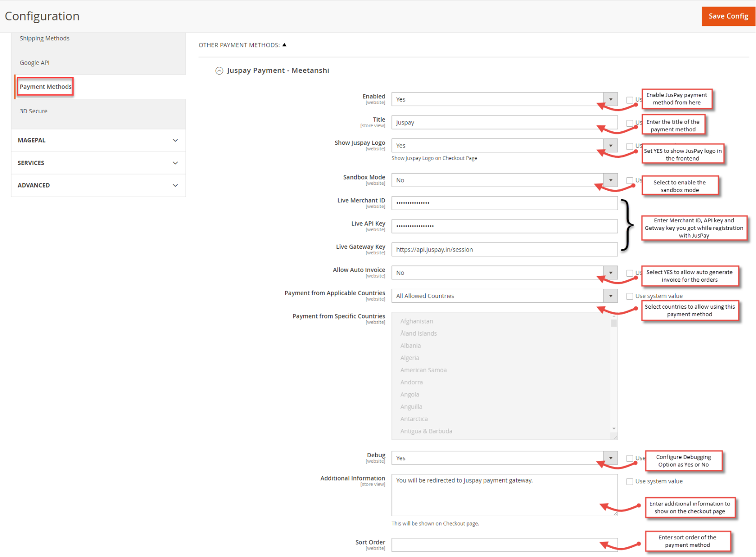Viewport: 756px width, 557px height.
Task: Open Payment Methods in the sidebar
Action: (x=45, y=87)
